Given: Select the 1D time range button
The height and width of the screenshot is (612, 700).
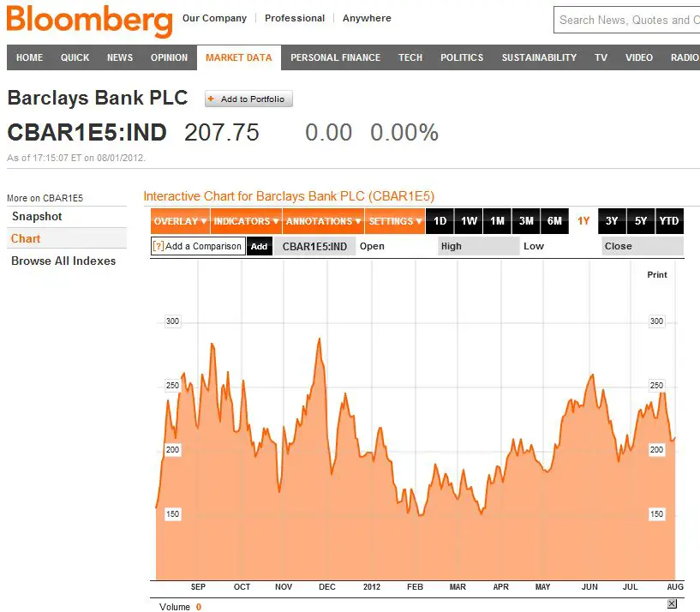Looking at the screenshot, I should click(x=440, y=221).
